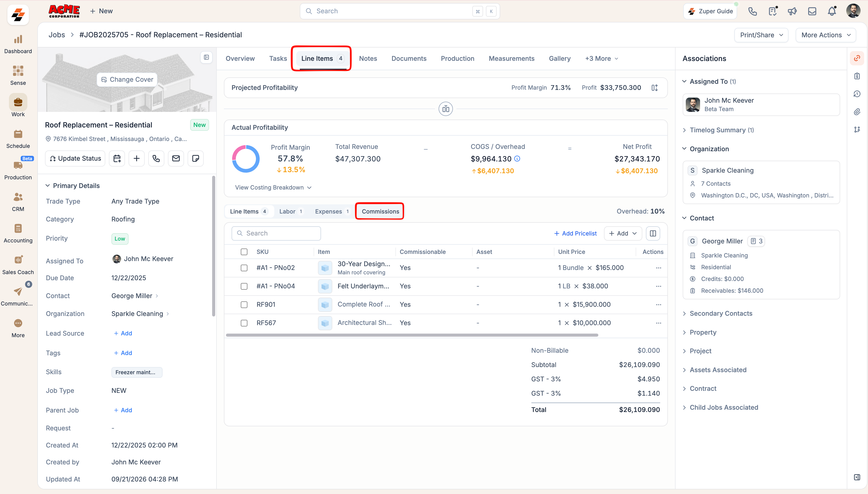Switch to the Overview tab
Viewport: 868px width, 494px height.
pyautogui.click(x=240, y=59)
